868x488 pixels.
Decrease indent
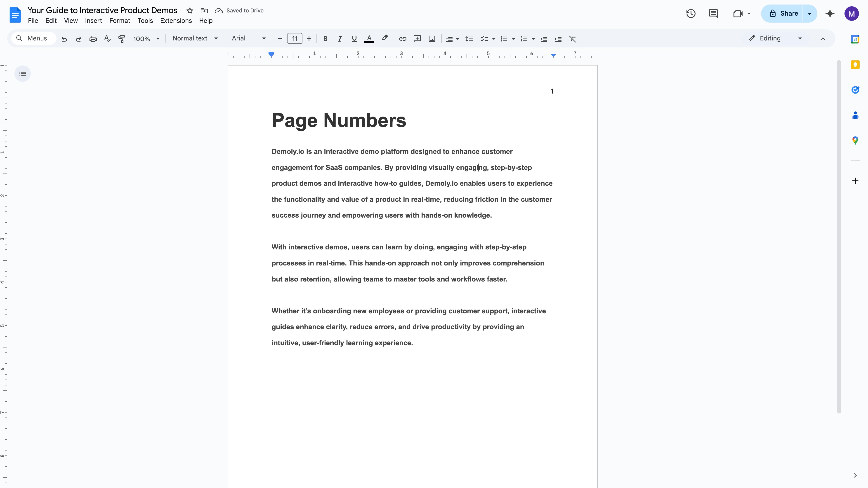543,39
